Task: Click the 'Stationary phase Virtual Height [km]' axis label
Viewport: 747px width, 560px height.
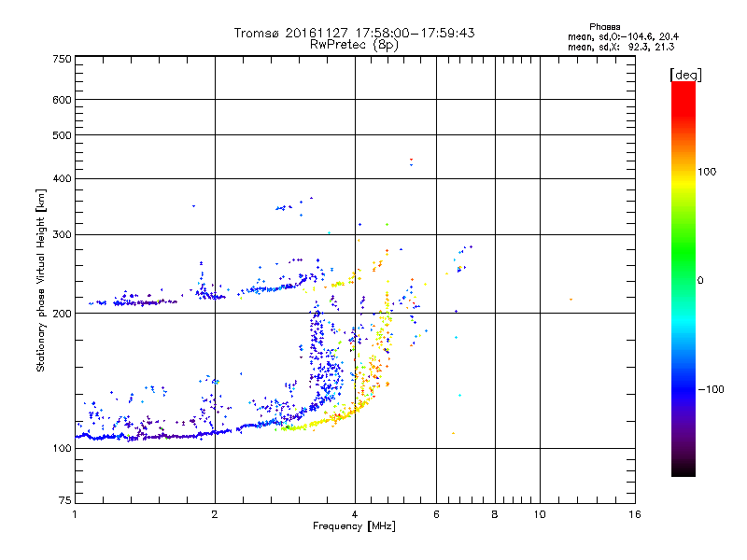Action: click(41, 281)
